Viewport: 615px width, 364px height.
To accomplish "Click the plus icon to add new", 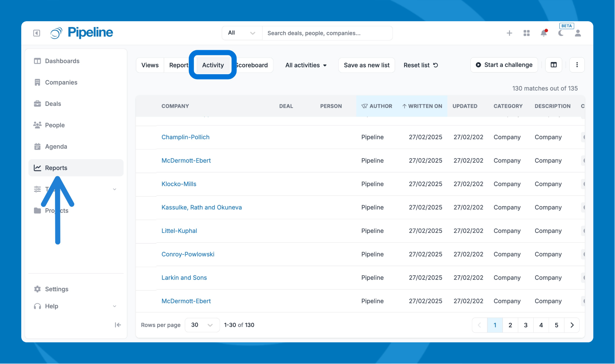I will 509,33.
